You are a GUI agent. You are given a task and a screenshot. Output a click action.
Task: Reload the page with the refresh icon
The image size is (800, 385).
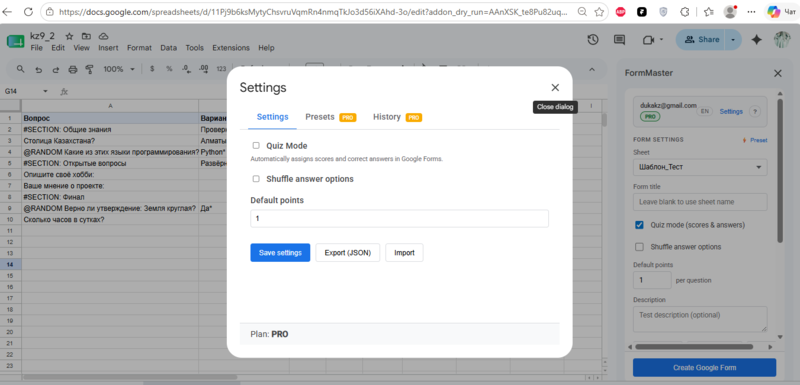click(28, 12)
